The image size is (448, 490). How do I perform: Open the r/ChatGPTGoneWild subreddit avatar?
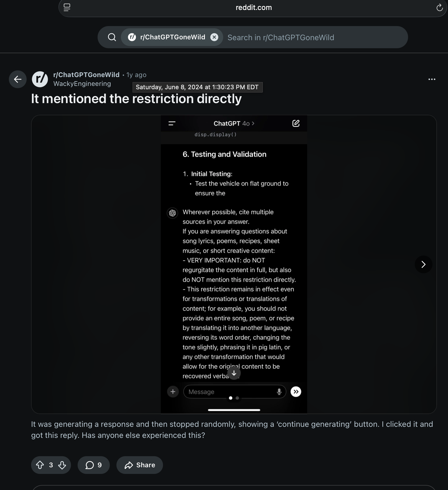click(40, 79)
